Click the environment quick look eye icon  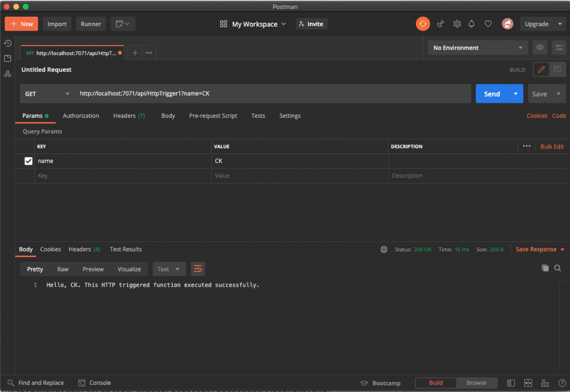click(540, 48)
